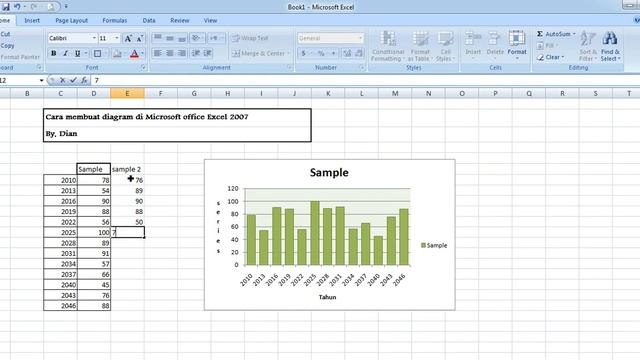
Task: Open the Alignment dialog launcher
Action: point(289,68)
